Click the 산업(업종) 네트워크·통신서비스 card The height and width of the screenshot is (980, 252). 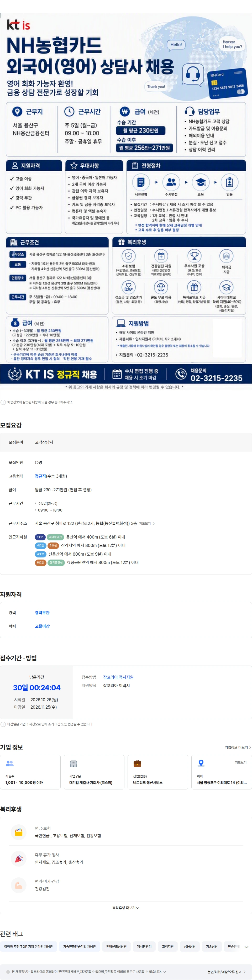(x=157, y=772)
